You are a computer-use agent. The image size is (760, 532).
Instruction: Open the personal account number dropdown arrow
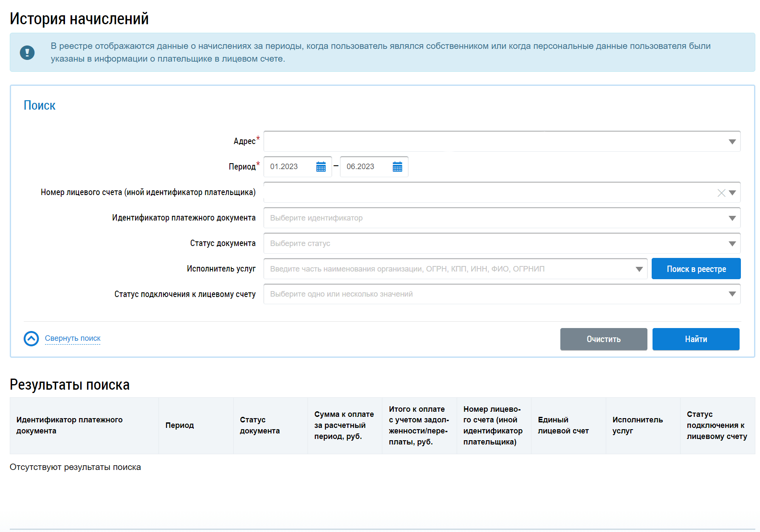(732, 193)
